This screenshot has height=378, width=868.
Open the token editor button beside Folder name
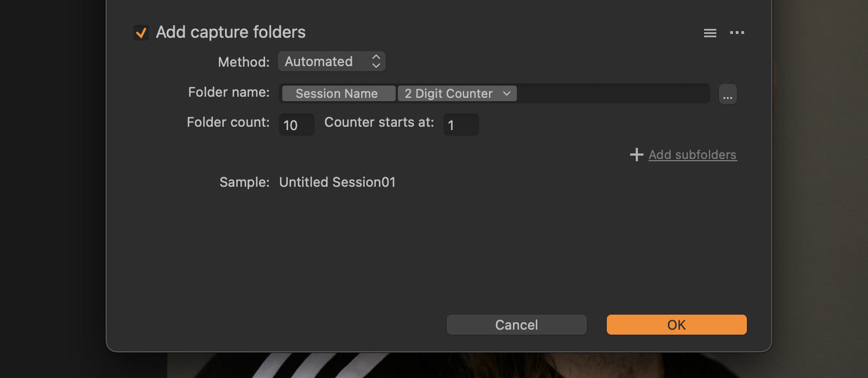pyautogui.click(x=727, y=94)
